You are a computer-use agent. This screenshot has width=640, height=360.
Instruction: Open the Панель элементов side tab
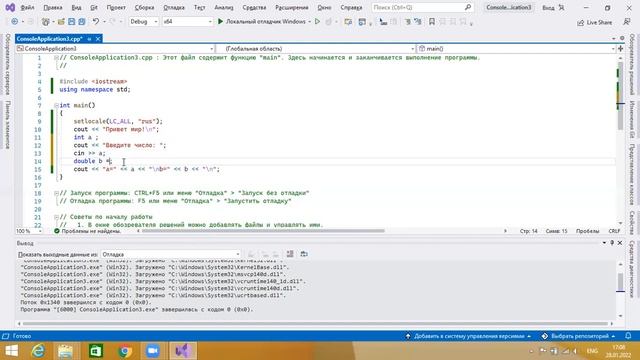point(8,125)
